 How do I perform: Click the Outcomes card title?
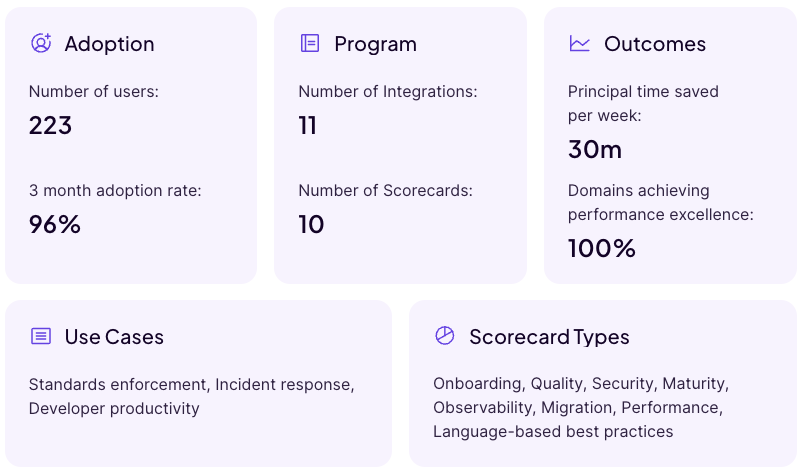(x=655, y=44)
